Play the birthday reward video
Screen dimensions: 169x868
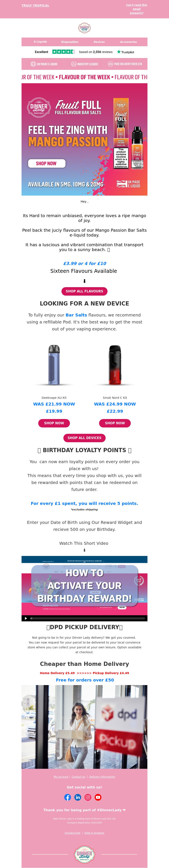26,618
